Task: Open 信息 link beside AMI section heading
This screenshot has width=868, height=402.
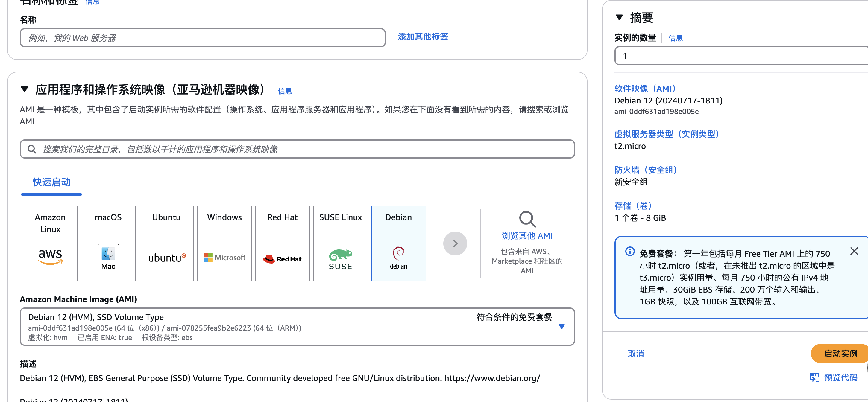Action: 285,91
